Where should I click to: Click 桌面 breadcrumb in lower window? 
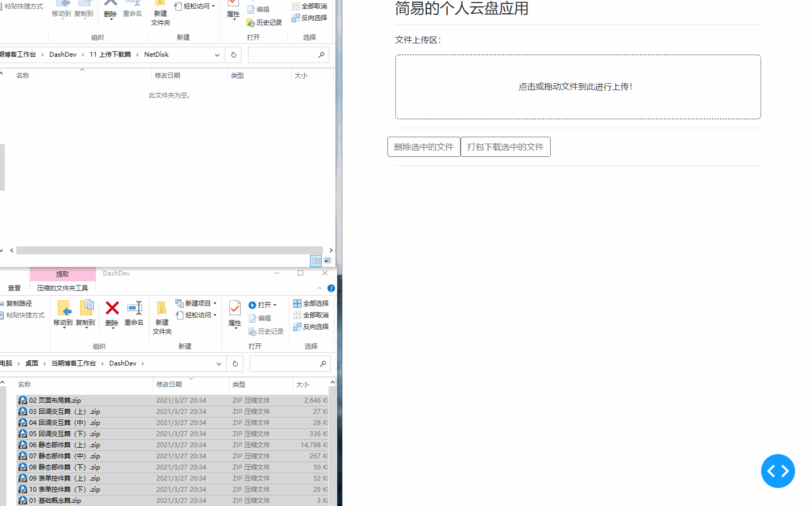32,363
